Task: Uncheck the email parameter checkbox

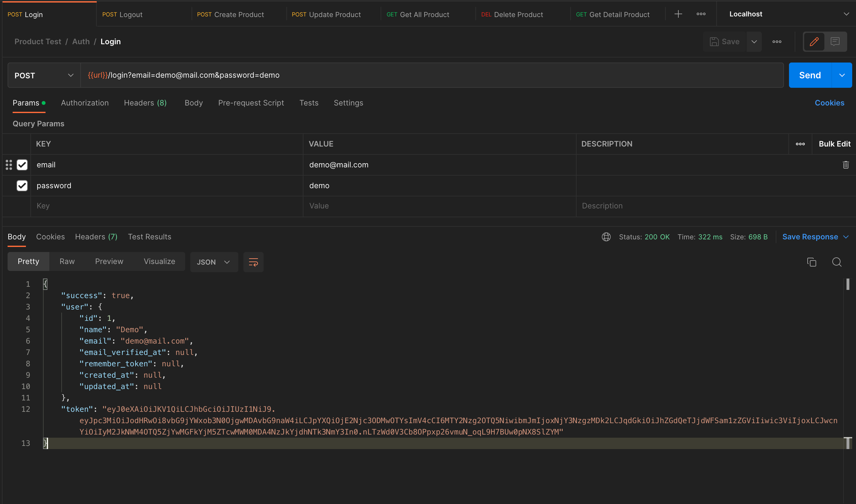Action: click(x=22, y=165)
